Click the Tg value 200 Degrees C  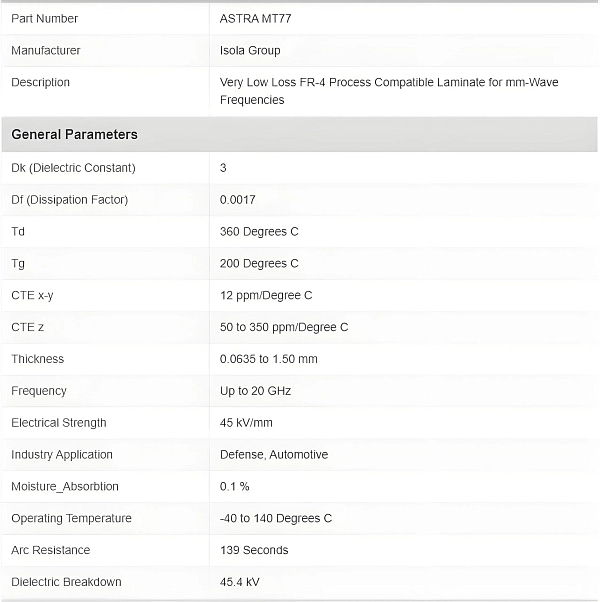(259, 263)
